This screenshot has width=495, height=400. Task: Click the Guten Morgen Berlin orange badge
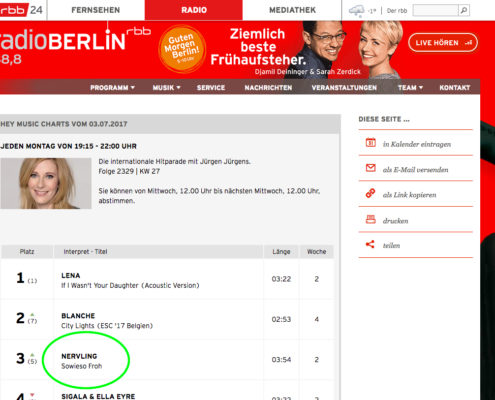point(182,49)
